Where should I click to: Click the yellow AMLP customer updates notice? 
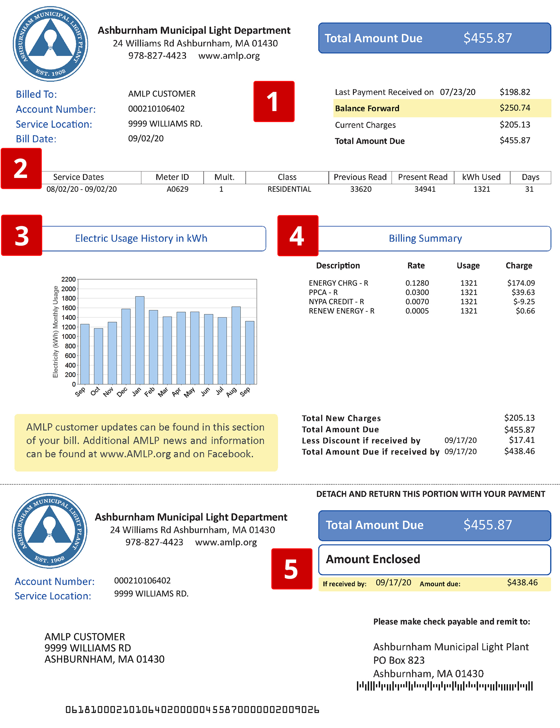coord(146,443)
